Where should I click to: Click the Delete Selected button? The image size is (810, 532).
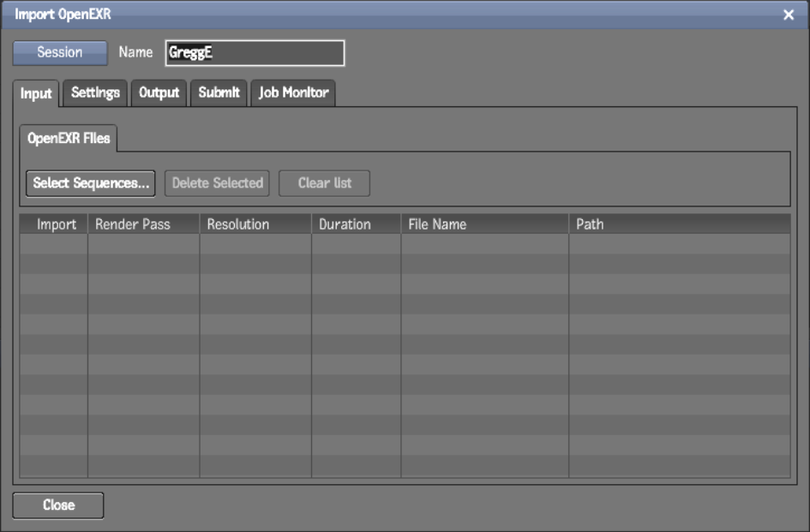[x=217, y=182]
